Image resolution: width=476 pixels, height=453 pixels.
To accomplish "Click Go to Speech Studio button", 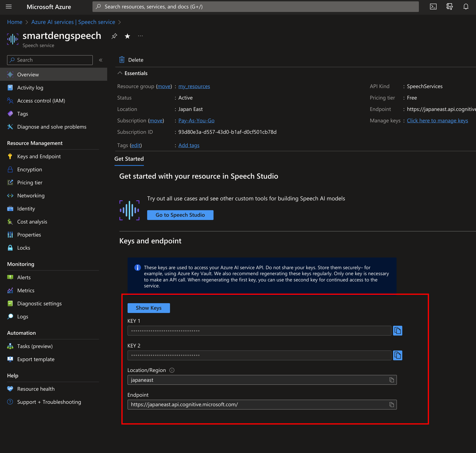I will (180, 215).
